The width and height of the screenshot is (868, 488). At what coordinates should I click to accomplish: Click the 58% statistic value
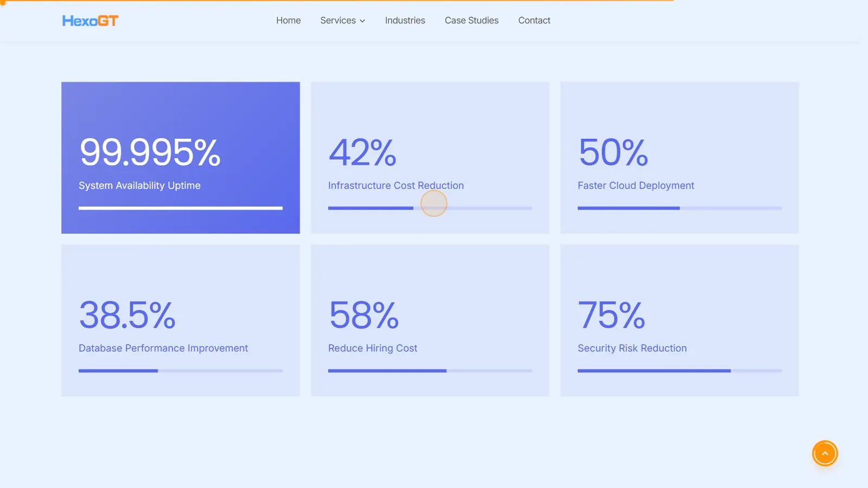pyautogui.click(x=364, y=315)
